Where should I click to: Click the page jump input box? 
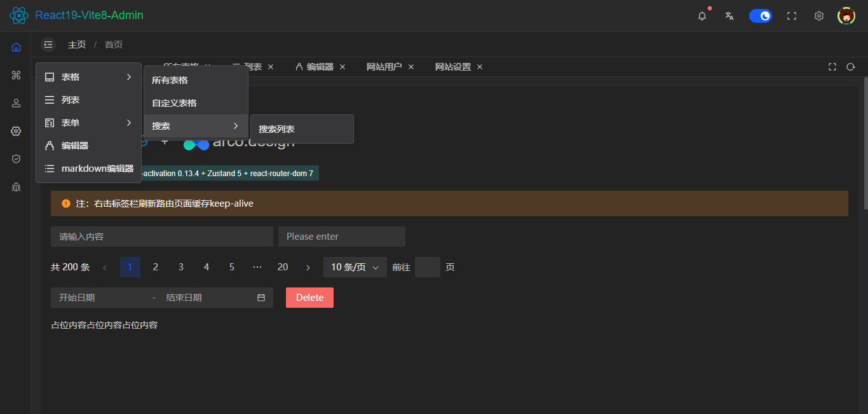click(x=428, y=267)
